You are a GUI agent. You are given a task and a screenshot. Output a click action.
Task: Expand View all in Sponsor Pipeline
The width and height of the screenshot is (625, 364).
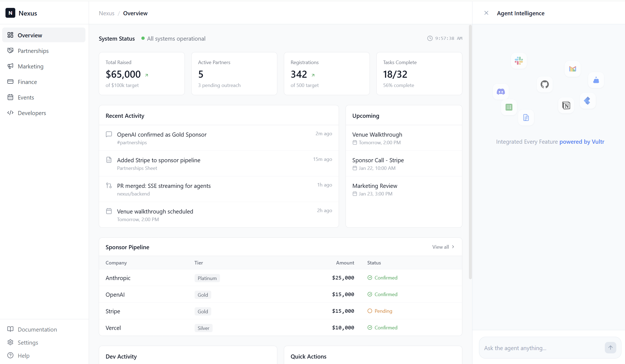click(443, 247)
